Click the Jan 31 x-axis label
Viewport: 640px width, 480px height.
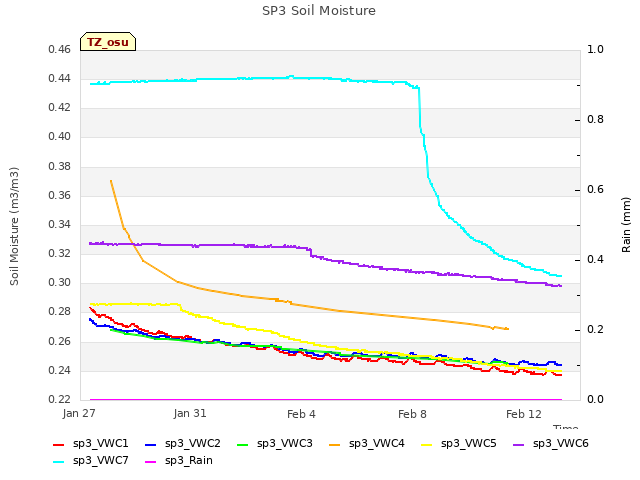190,413
